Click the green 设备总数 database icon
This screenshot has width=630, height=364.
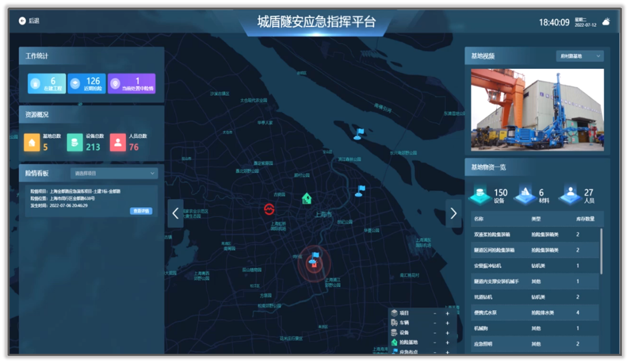click(x=75, y=142)
